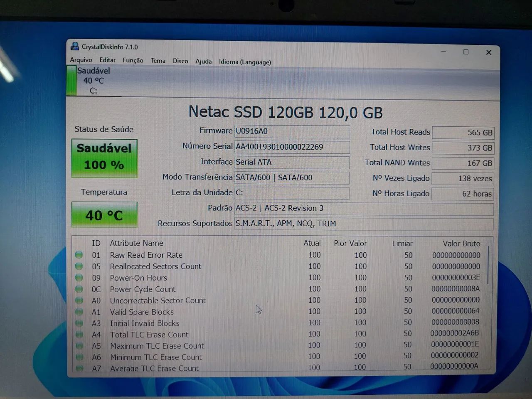
Task: Click status dot for Power-On Hours
Action: click(x=79, y=277)
